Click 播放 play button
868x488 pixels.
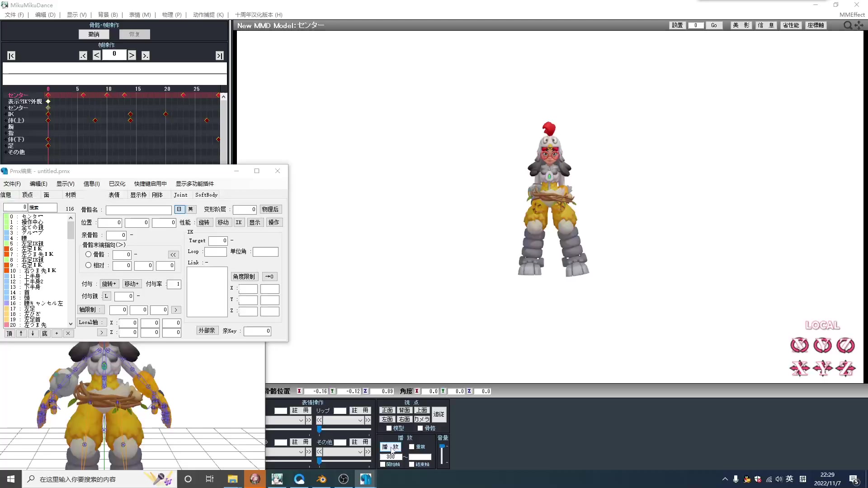click(x=390, y=446)
